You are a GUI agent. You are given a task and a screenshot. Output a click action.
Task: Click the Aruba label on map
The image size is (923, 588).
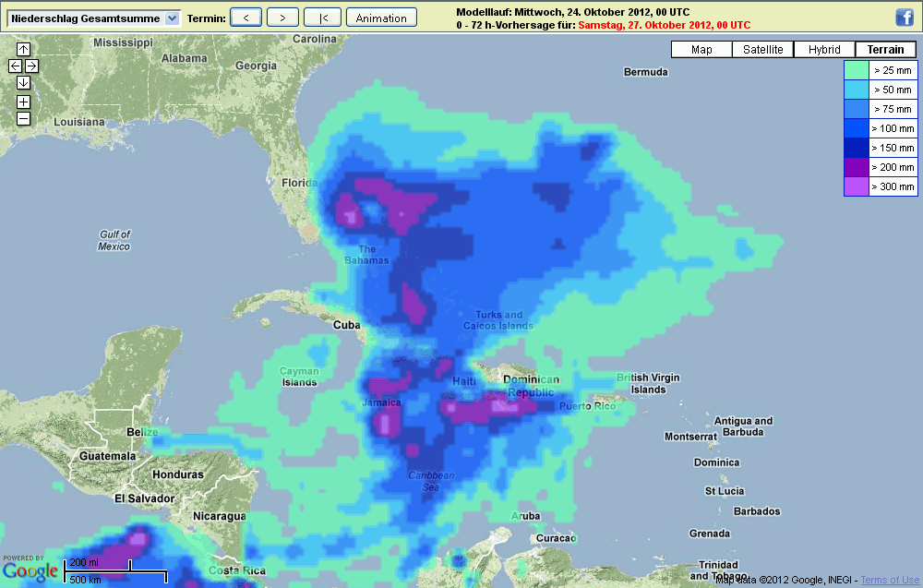(x=526, y=516)
